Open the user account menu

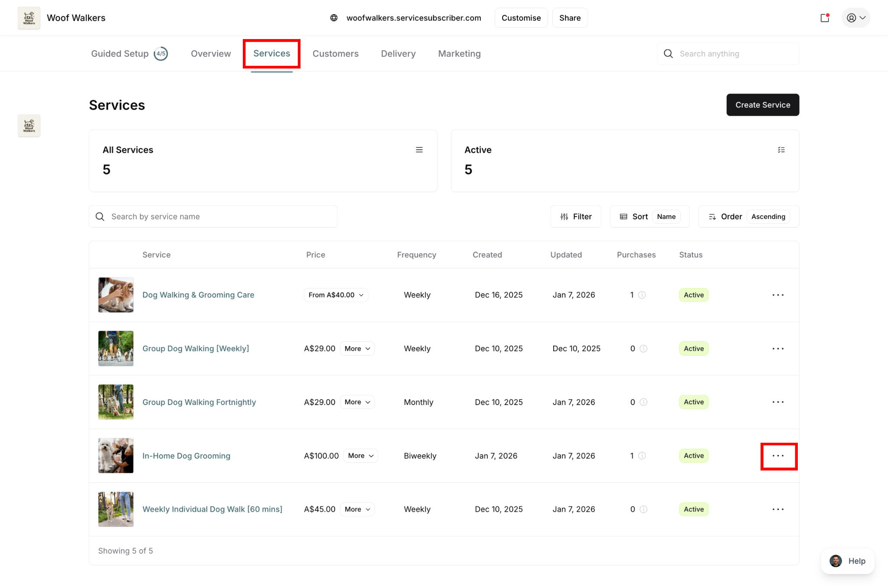click(855, 18)
